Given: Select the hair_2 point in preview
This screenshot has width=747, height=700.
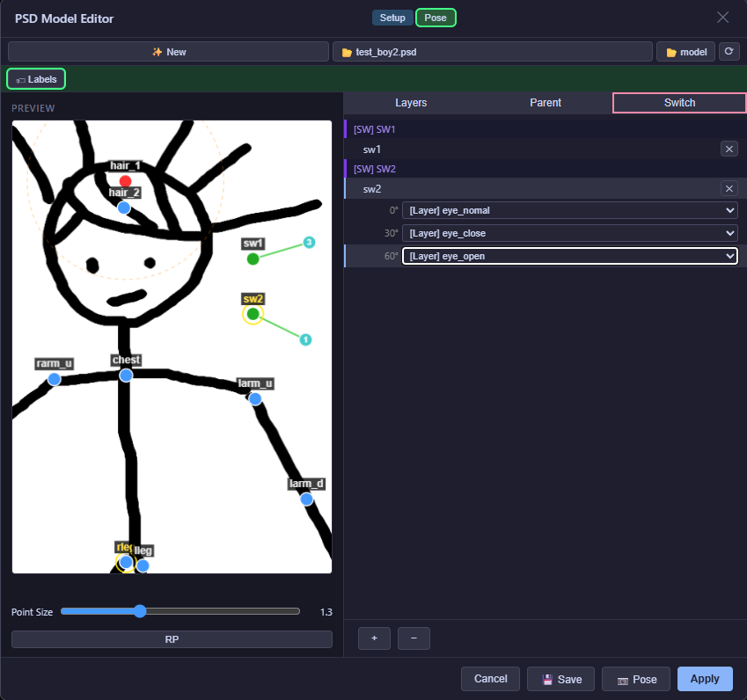Looking at the screenshot, I should pos(124,208).
